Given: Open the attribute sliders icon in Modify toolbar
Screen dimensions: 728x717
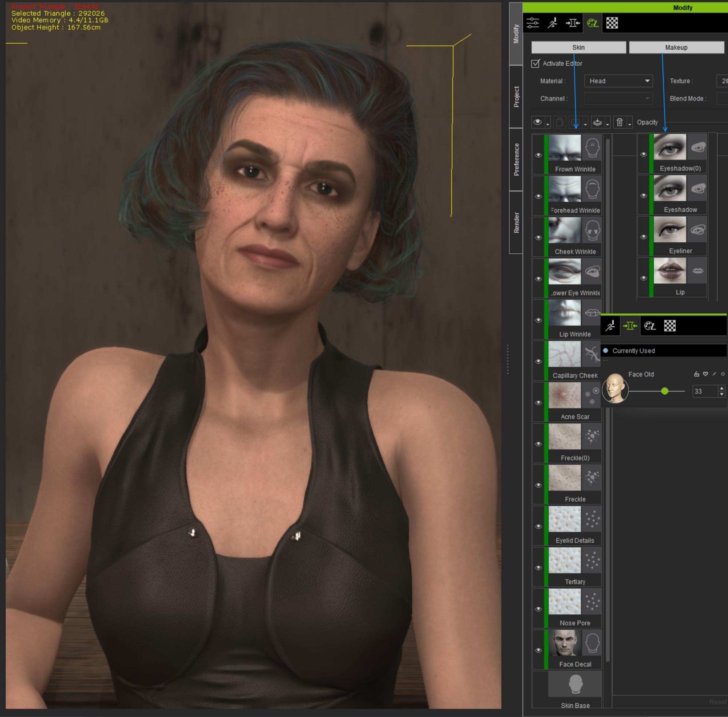Looking at the screenshot, I should pos(533,23).
